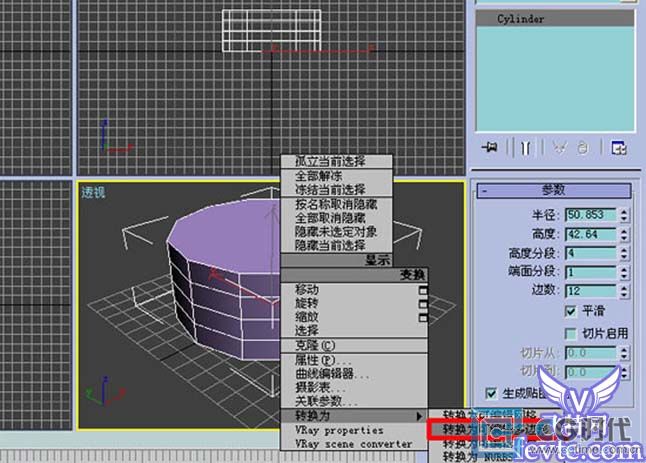This screenshot has width=646, height=463.
Task: Choose 全部解冻 in the quad menu
Action: point(336,176)
